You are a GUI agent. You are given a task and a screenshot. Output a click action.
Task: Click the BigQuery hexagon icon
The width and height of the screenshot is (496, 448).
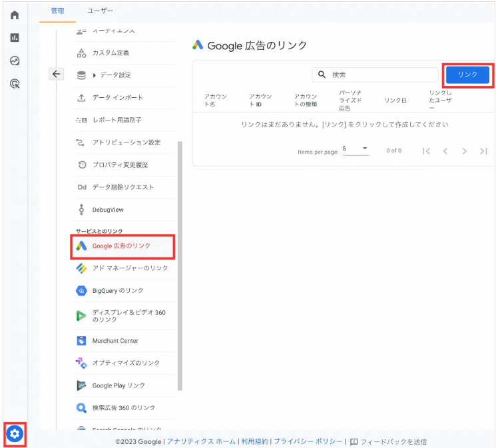81,290
